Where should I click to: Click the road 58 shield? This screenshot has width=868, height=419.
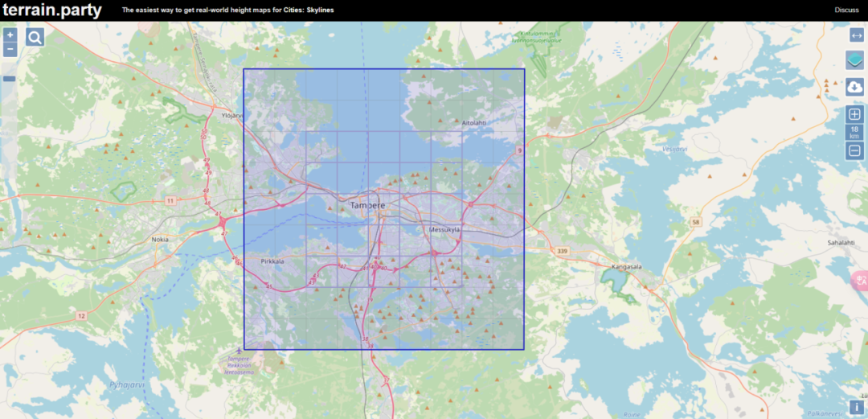[x=696, y=222]
